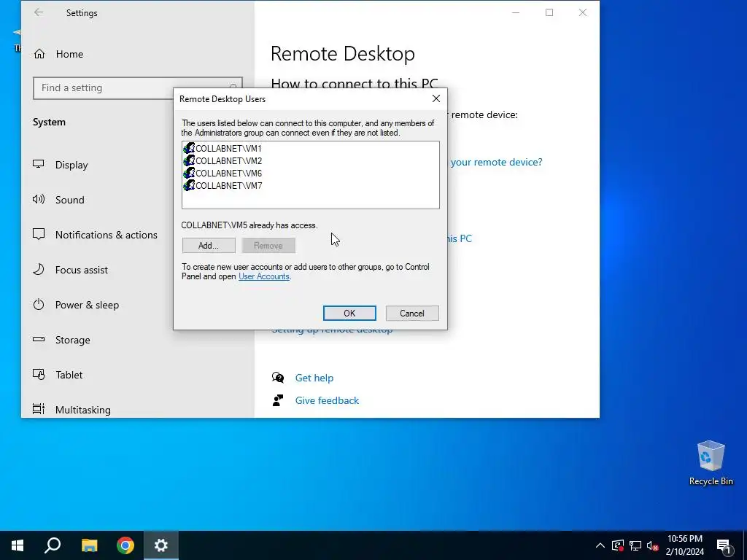Click the Storage drive icon
Image resolution: width=747 pixels, height=560 pixels.
tap(39, 340)
